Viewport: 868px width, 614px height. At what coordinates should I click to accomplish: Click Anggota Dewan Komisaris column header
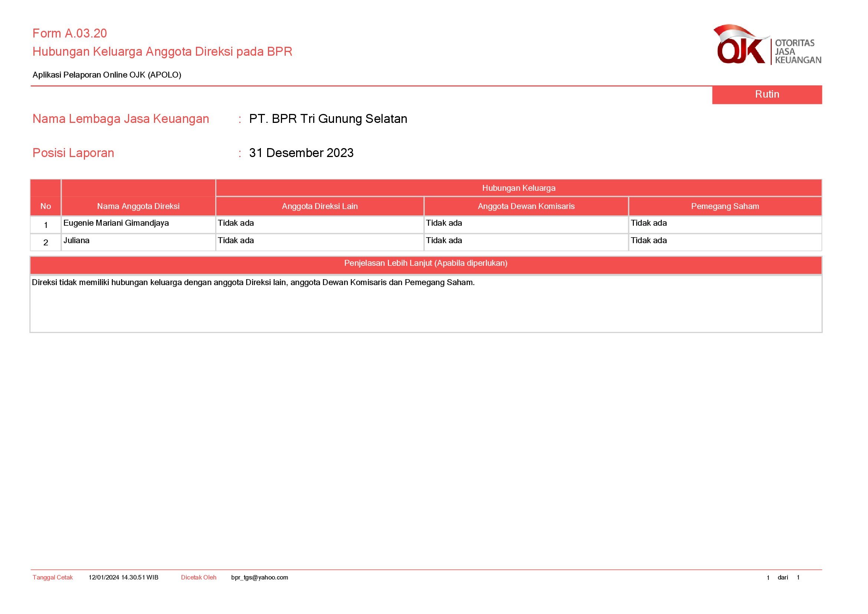526,206
